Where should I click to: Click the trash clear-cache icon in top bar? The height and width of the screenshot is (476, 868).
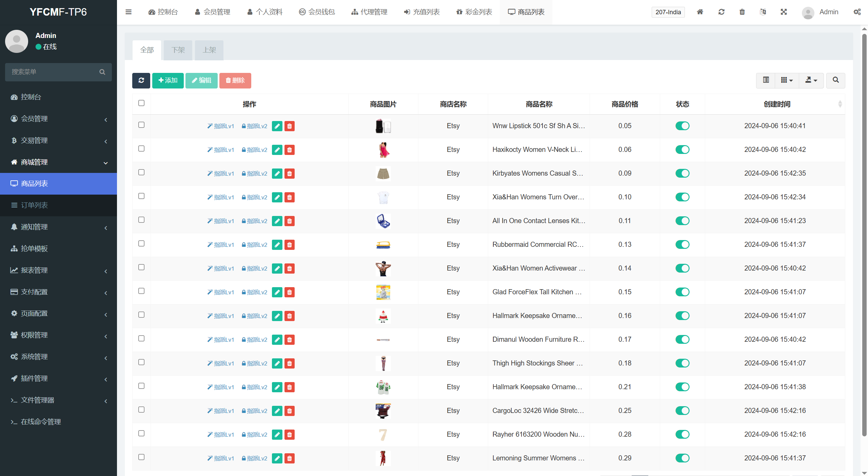[x=742, y=12]
